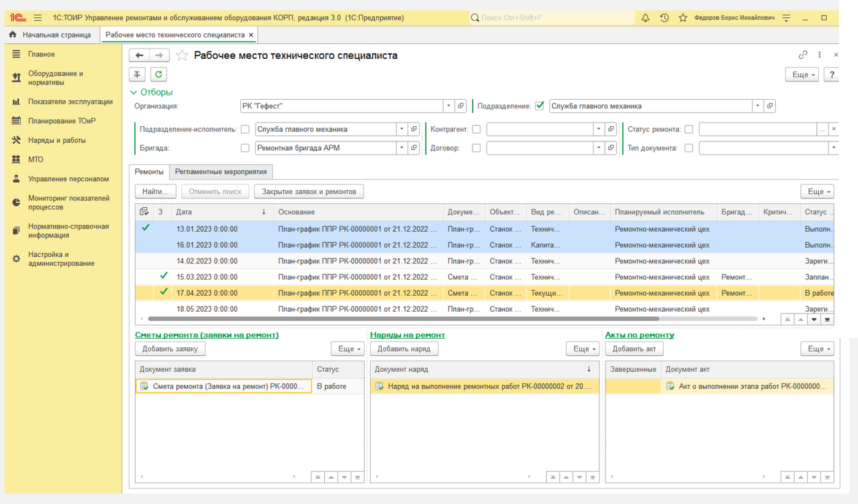Open favorites star in the title bar
The height and width of the screenshot is (504, 858).
pos(683,18)
